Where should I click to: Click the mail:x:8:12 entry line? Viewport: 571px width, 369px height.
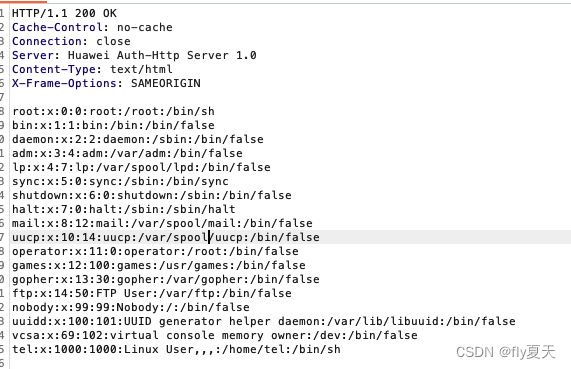[162, 223]
